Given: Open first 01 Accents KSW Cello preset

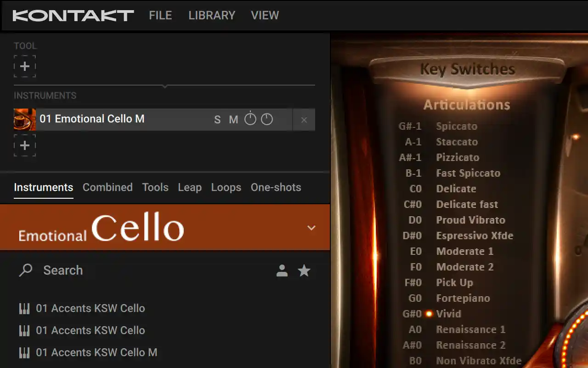Looking at the screenshot, I should click(x=90, y=308).
